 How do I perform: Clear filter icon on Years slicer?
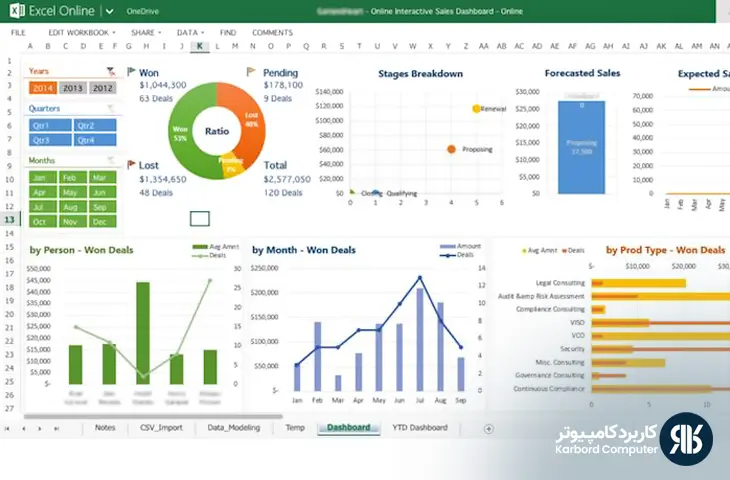111,71
